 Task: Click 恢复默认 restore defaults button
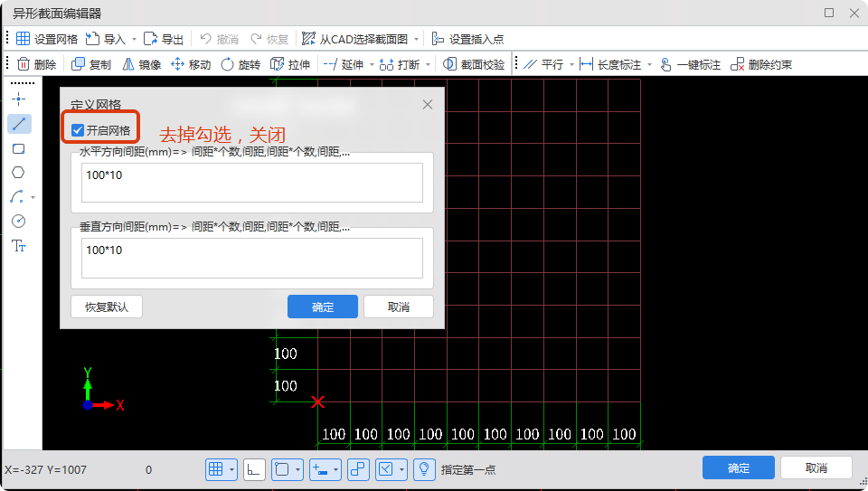(x=107, y=307)
